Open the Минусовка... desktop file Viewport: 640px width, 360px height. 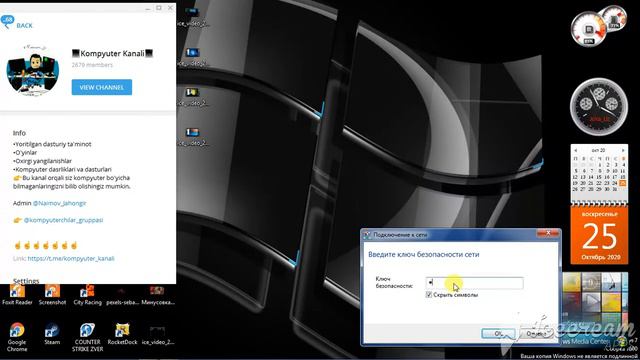(158, 295)
